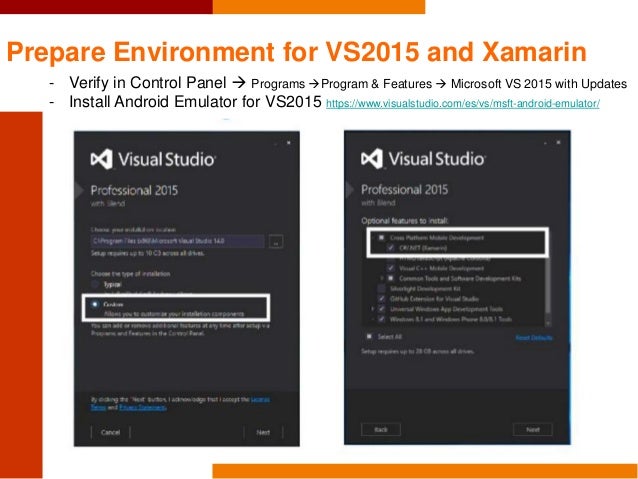The image size is (638, 479).
Task: Collapse Cross Platform Mobile Development node
Action: 372,237
